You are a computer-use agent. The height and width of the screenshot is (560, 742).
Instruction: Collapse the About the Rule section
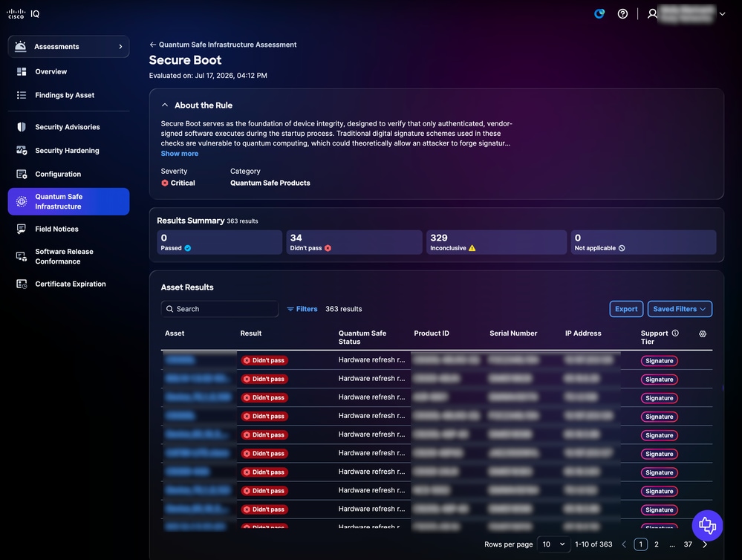[165, 105]
